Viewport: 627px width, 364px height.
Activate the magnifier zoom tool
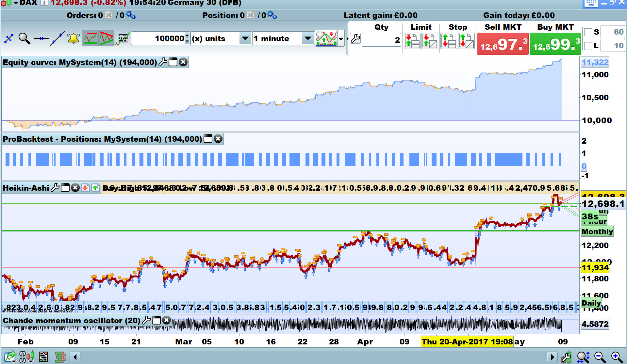click(24, 39)
